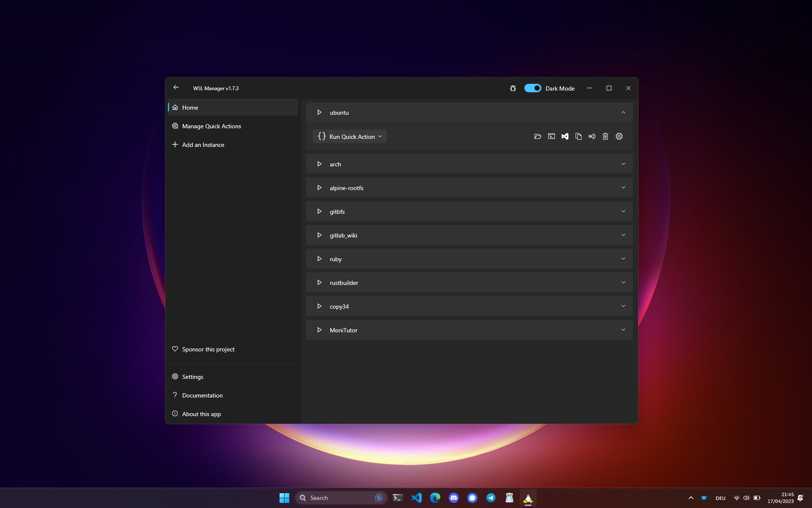Expand the ubuntu instance details
The height and width of the screenshot is (508, 812).
coord(623,112)
